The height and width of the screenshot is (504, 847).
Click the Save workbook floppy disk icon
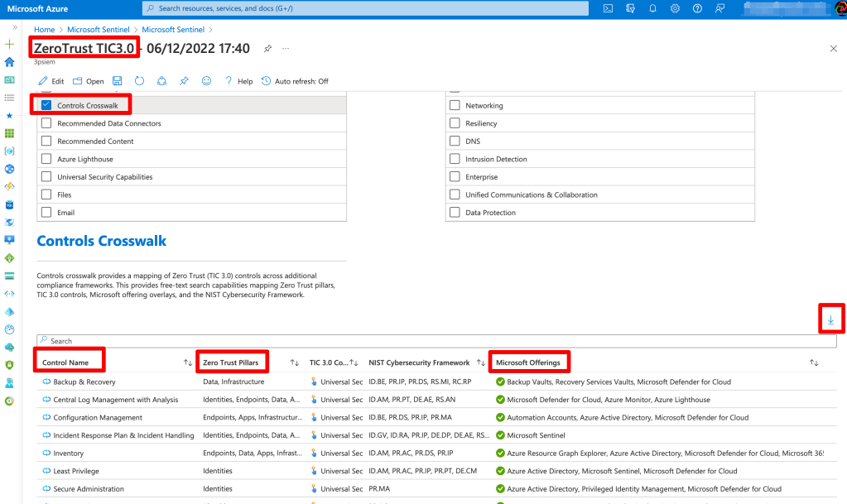pyautogui.click(x=117, y=81)
